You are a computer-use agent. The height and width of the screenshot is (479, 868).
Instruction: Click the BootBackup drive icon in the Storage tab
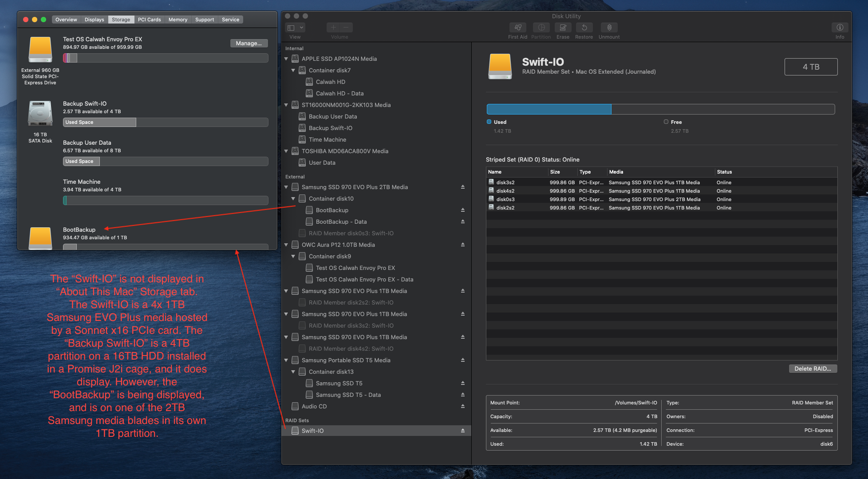click(x=40, y=238)
